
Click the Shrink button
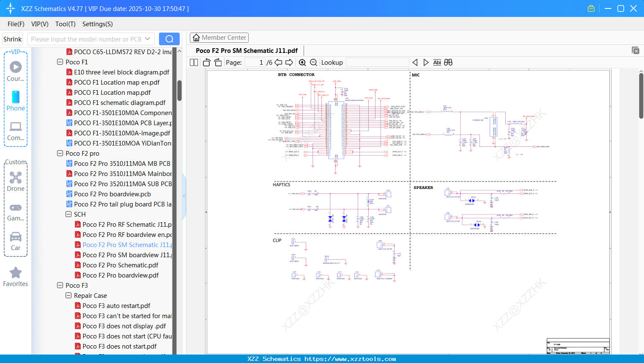13,39
